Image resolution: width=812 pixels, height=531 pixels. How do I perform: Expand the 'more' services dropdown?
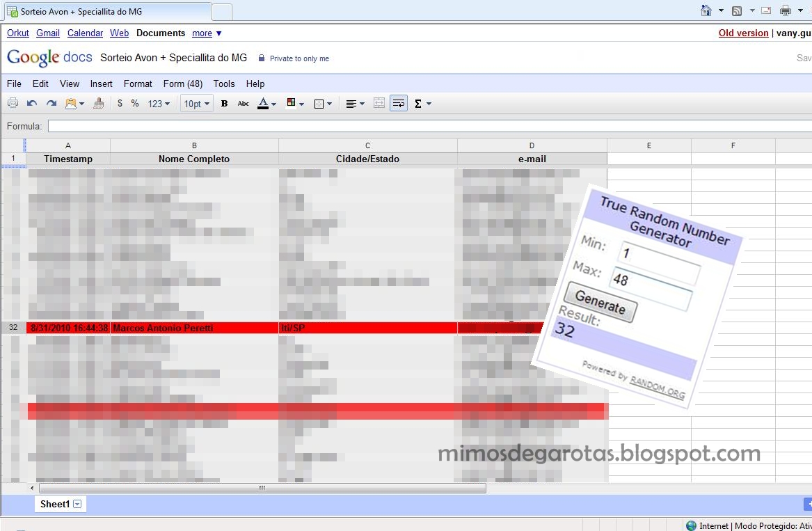[207, 33]
